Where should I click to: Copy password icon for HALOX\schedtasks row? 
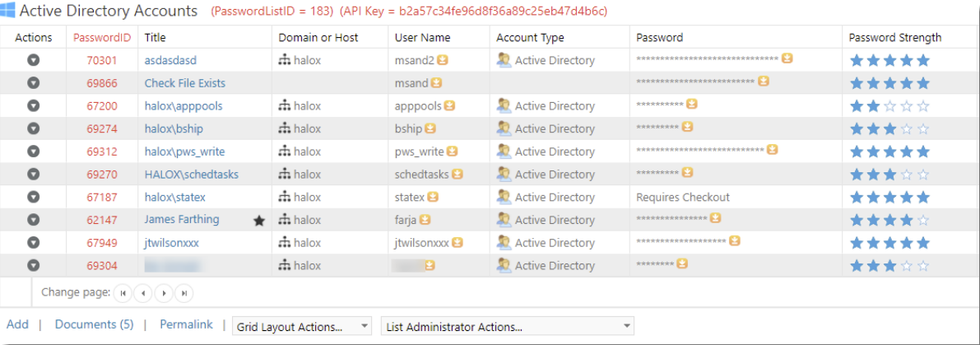(x=688, y=172)
